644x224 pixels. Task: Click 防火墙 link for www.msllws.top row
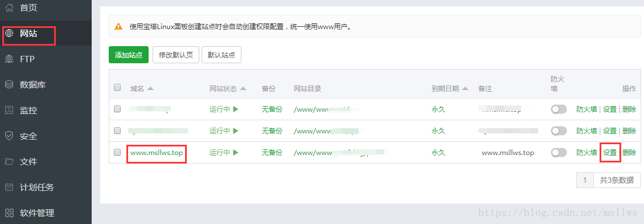[586, 153]
